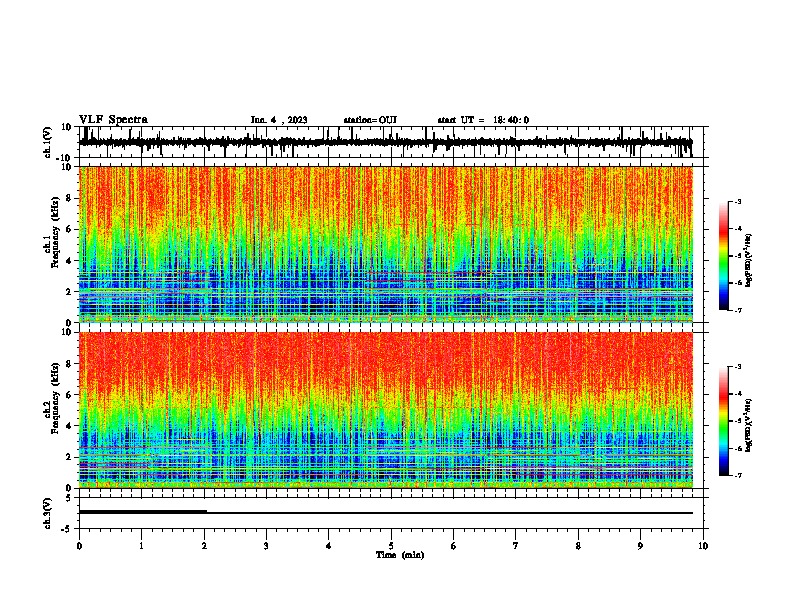Click the ch.2 spectrogram '4' kHz tick label
This screenshot has width=792, height=612.
[69, 426]
